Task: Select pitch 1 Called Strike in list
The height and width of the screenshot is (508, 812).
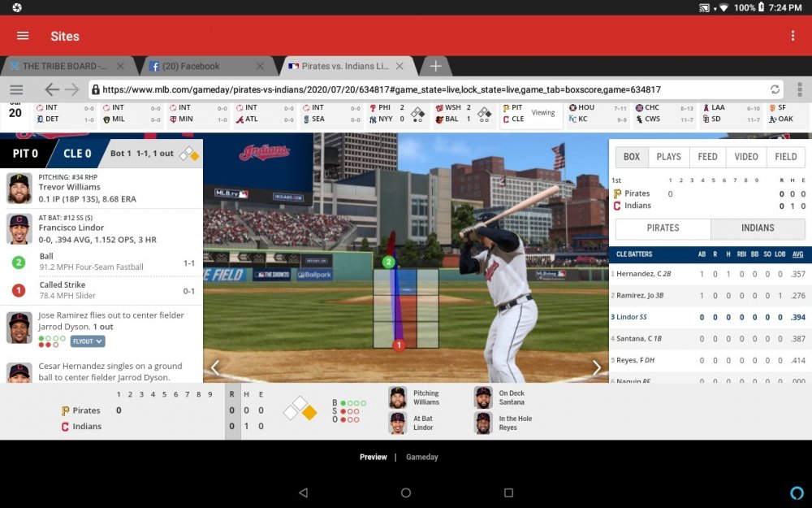Action: click(x=101, y=291)
